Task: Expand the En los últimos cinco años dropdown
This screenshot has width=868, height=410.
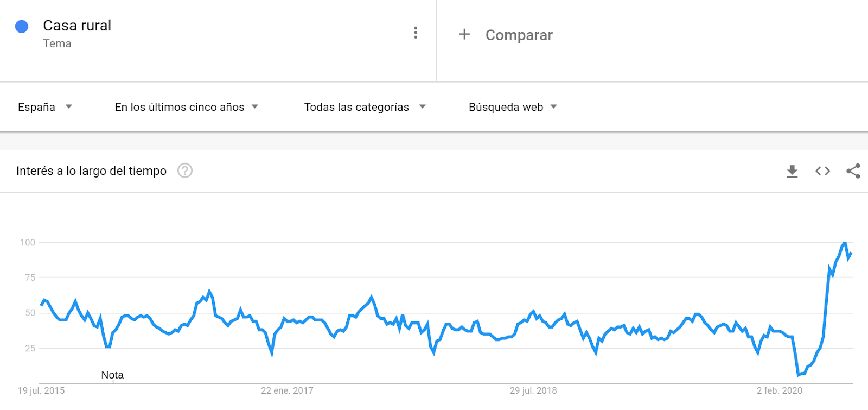Action: pos(187,107)
